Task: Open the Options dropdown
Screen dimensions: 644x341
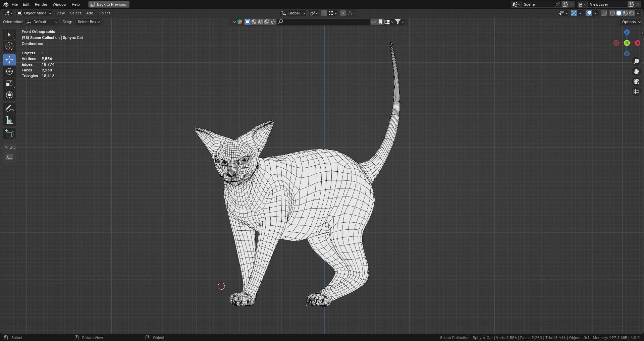Action: tap(631, 22)
